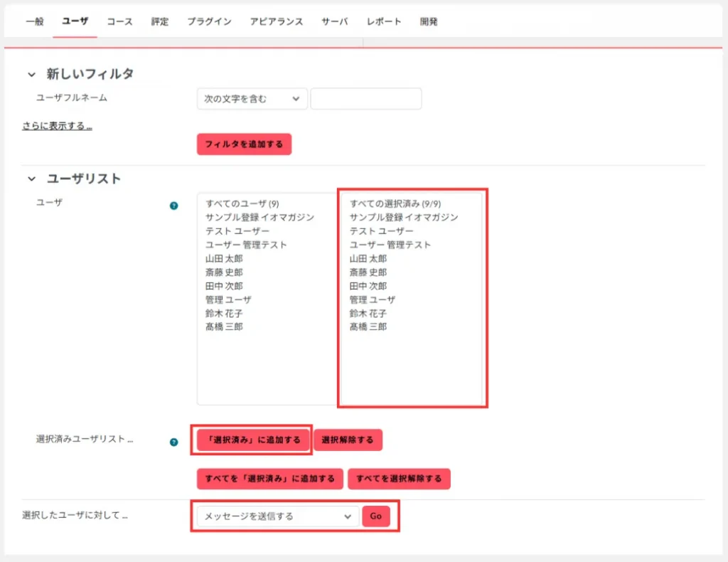
Task: Select 田中 次郎 in selected users list
Action: (368, 286)
